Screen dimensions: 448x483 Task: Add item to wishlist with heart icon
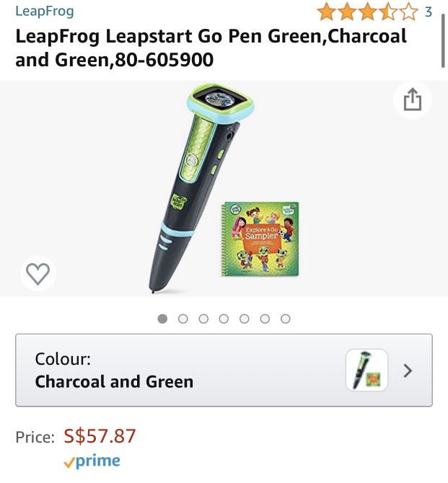(x=38, y=273)
